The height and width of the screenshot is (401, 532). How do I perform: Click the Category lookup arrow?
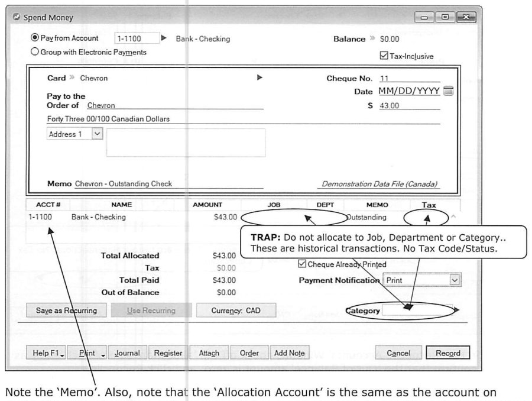point(456,310)
